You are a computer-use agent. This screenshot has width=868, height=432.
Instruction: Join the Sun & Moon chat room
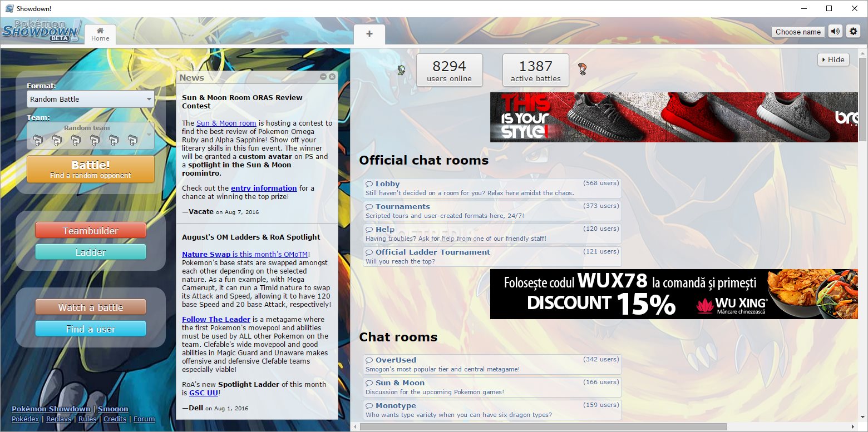coord(492,387)
